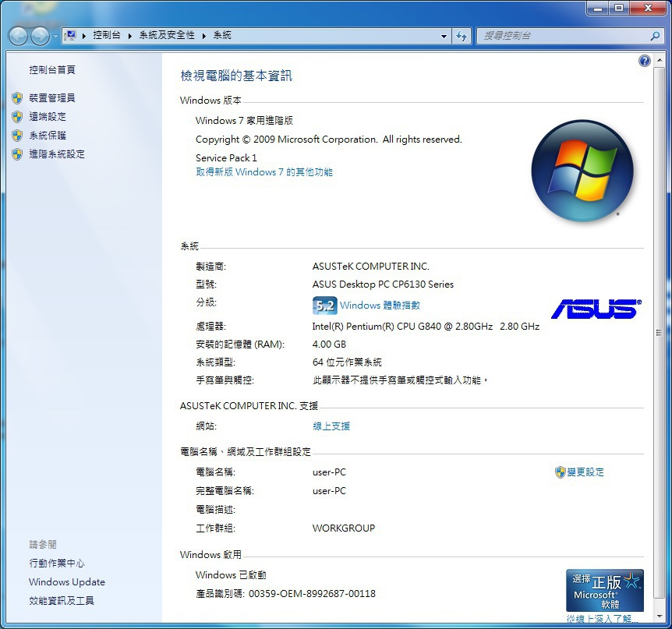Click 變更設定 link
672x629 pixels.
click(x=585, y=472)
